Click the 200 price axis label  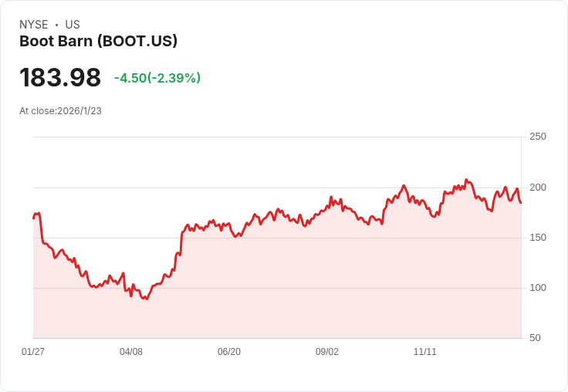(538, 188)
